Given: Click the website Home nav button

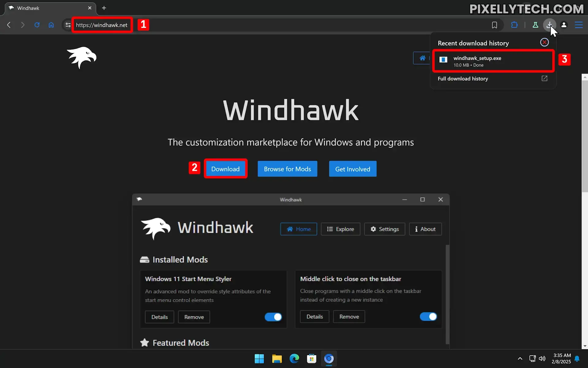Looking at the screenshot, I should pyautogui.click(x=422, y=58).
